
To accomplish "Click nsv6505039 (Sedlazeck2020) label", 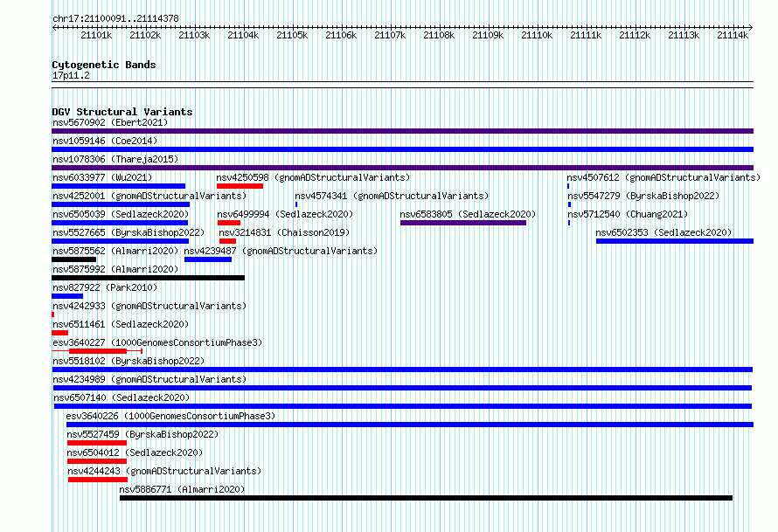I will pos(121,214).
